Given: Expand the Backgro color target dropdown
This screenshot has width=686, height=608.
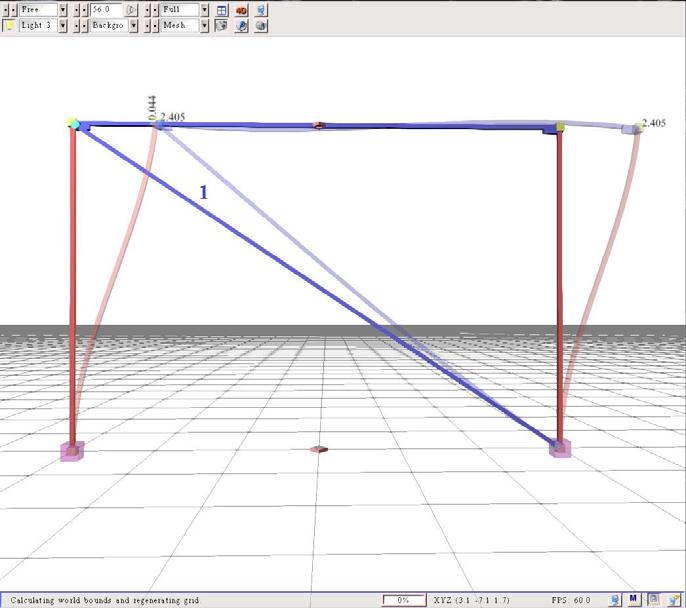Looking at the screenshot, I should pyautogui.click(x=133, y=25).
